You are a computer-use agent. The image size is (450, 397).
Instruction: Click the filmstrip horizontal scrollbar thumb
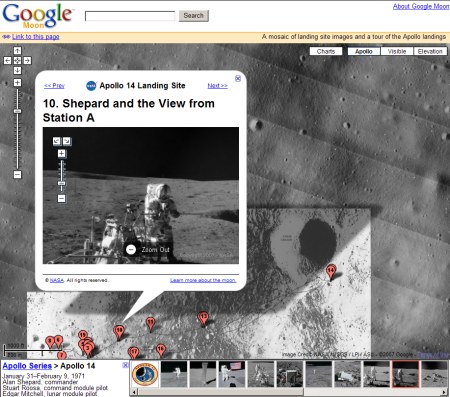220,392
